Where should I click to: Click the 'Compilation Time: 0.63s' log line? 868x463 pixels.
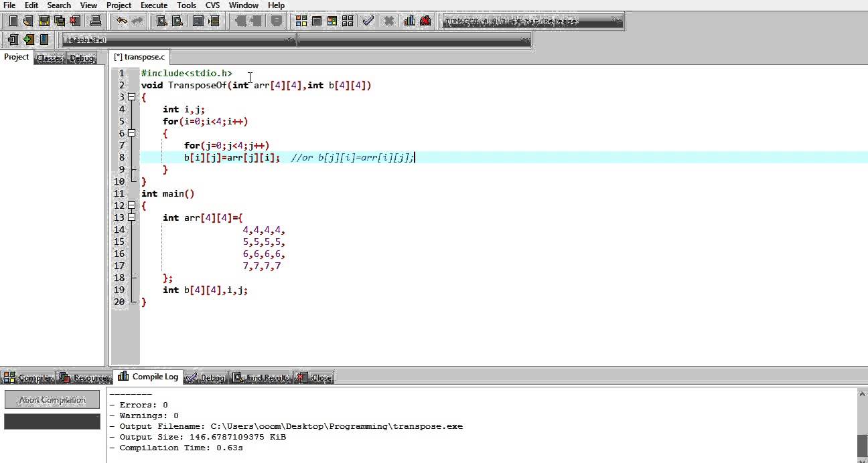click(176, 448)
